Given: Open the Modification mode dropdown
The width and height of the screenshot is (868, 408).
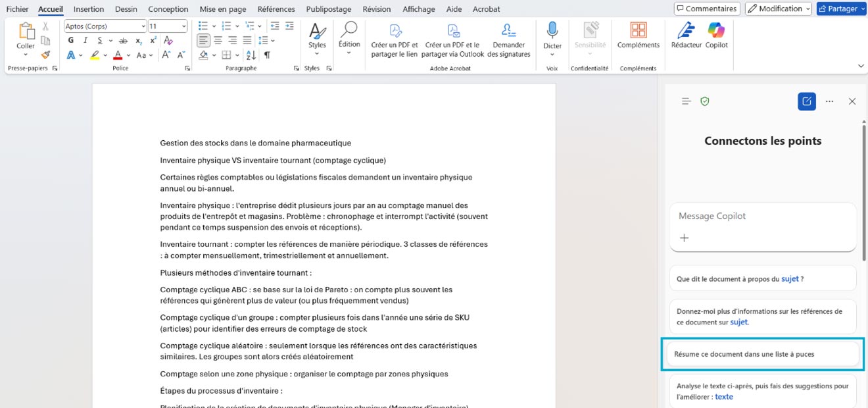Looking at the screenshot, I should (x=778, y=9).
